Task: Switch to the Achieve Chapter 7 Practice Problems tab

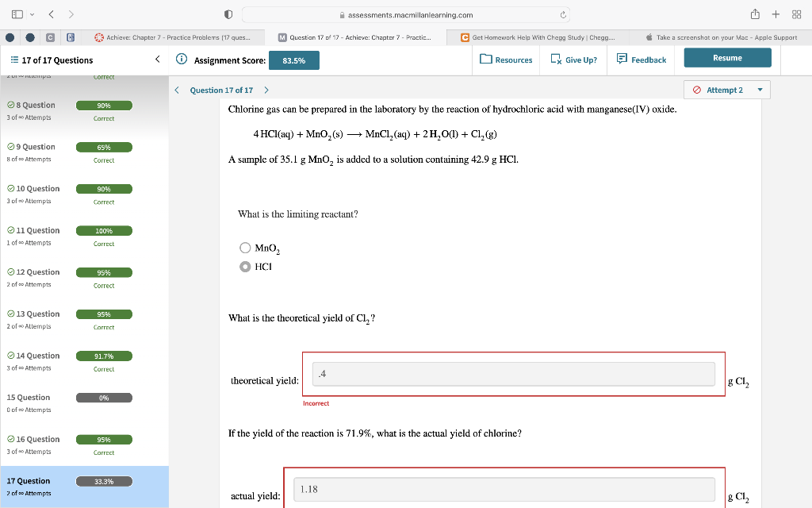Action: click(x=172, y=37)
